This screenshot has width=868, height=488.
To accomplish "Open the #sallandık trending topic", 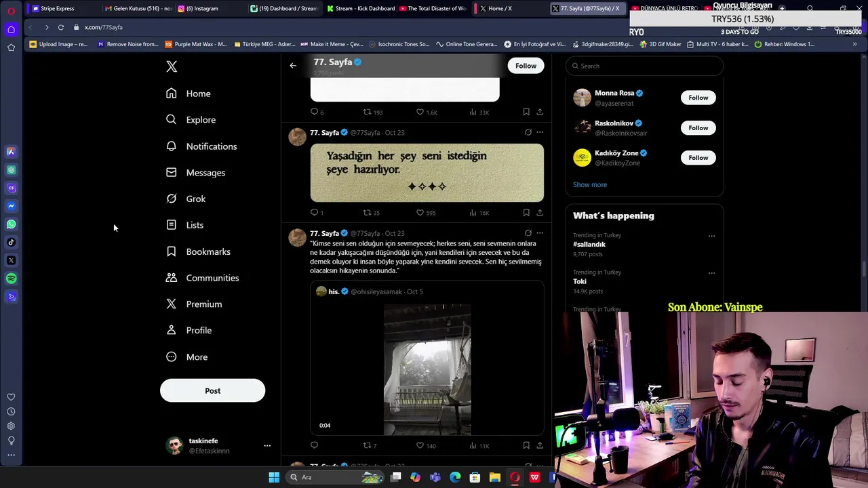I will pos(589,244).
